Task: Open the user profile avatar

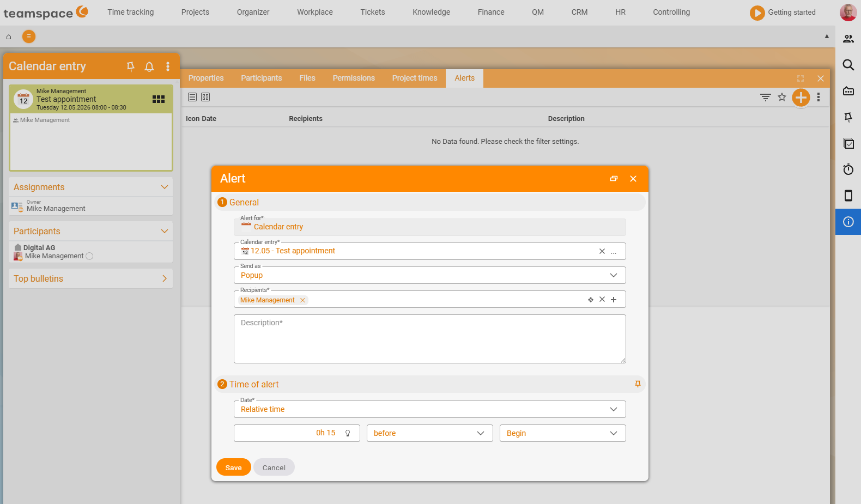Action: click(848, 12)
